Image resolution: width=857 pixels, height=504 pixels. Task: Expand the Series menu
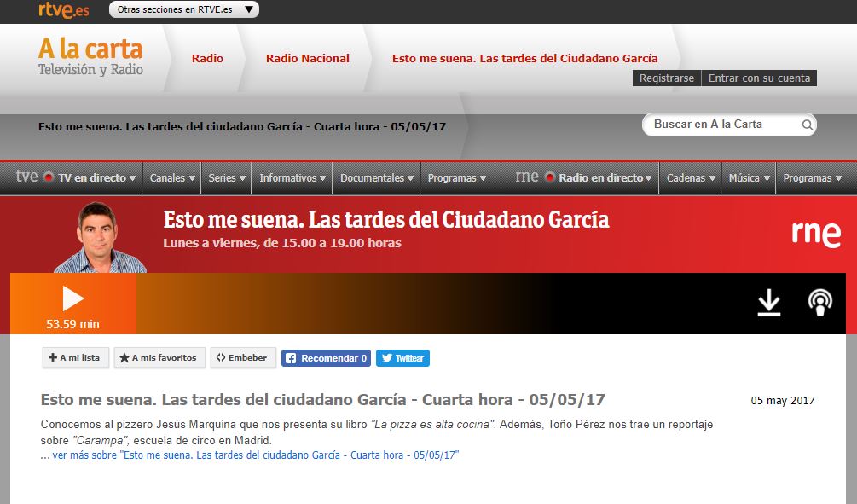[227, 177]
